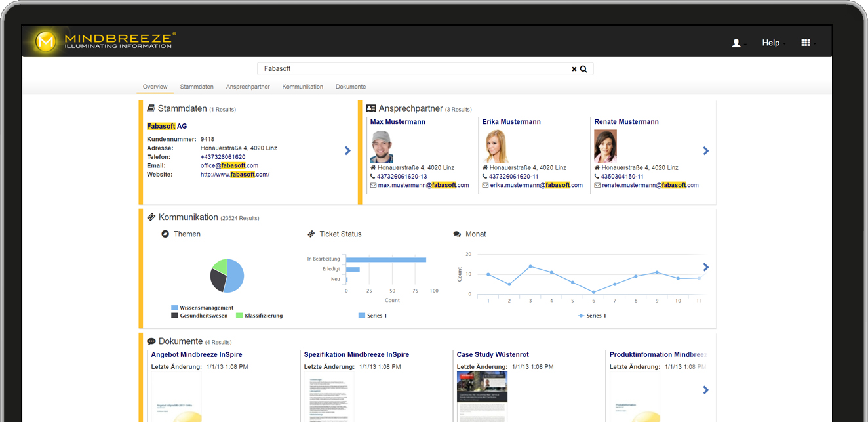Toggle Wissensmanagement legend swatch

[174, 308]
